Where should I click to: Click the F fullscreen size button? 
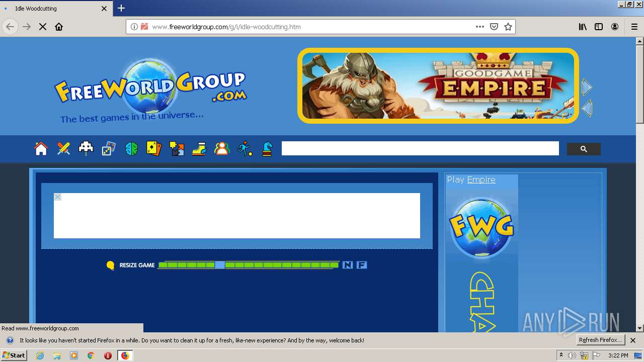point(362,265)
